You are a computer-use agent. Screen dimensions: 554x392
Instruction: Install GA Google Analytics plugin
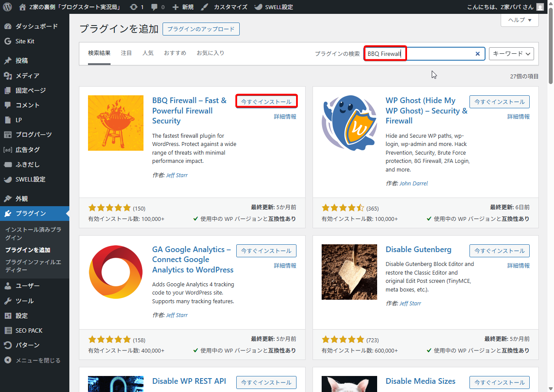click(x=267, y=251)
